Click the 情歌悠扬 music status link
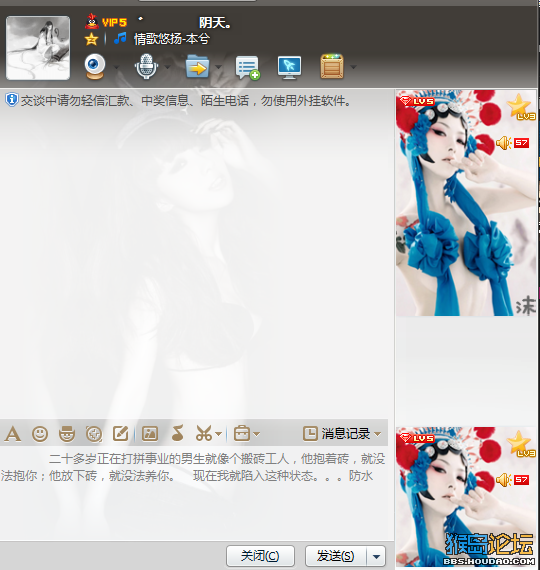 pyautogui.click(x=172, y=39)
